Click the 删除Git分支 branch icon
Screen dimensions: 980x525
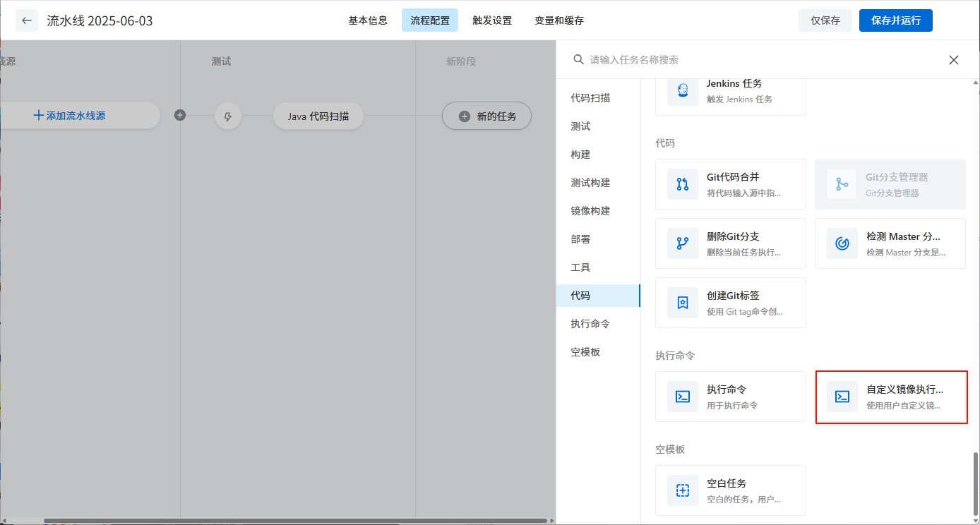pos(683,243)
